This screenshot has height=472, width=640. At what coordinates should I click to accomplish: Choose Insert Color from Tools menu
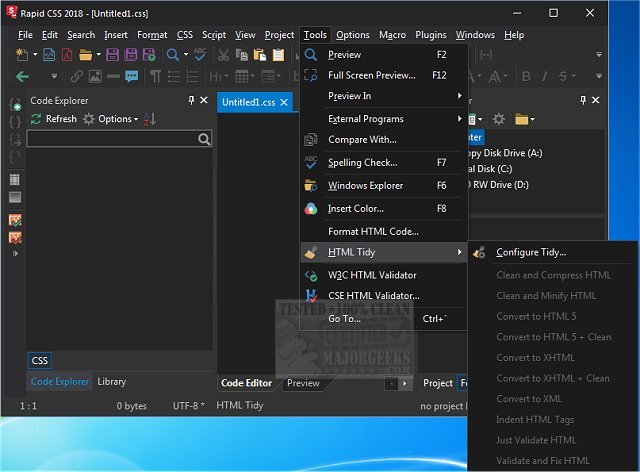(x=354, y=209)
